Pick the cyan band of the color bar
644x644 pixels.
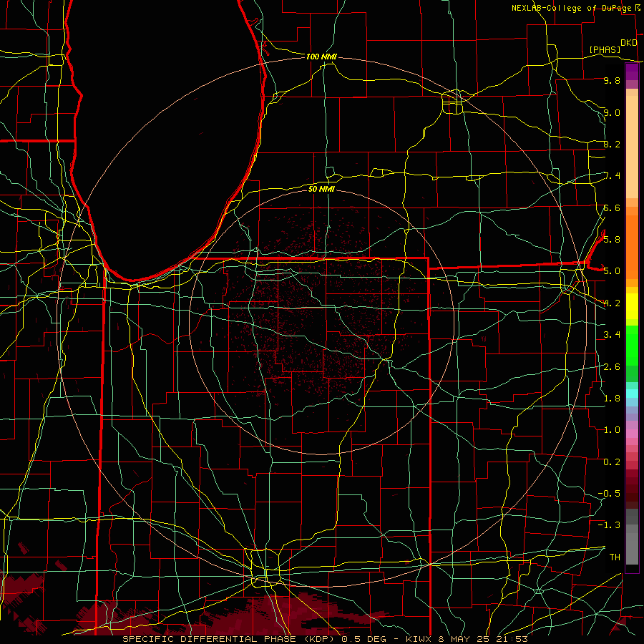632,393
